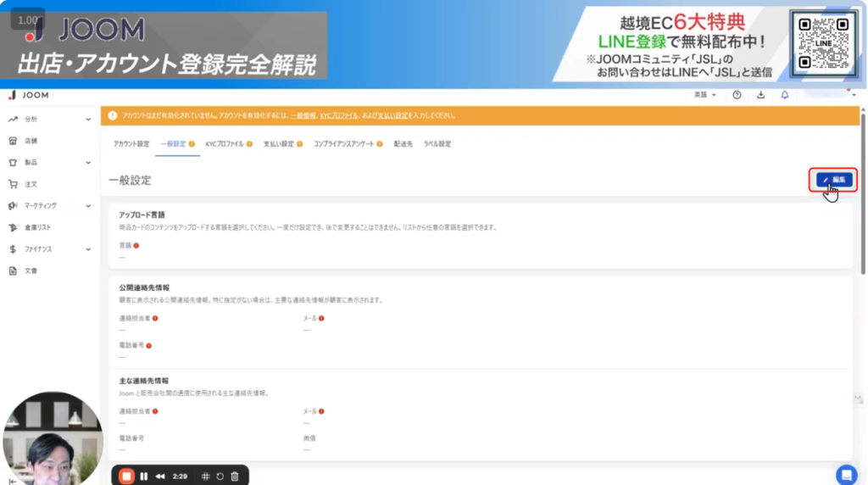Image resolution: width=868 pixels, height=485 pixels.
Task: Follow the 支払い設定 link in orange banner
Action: [392, 115]
